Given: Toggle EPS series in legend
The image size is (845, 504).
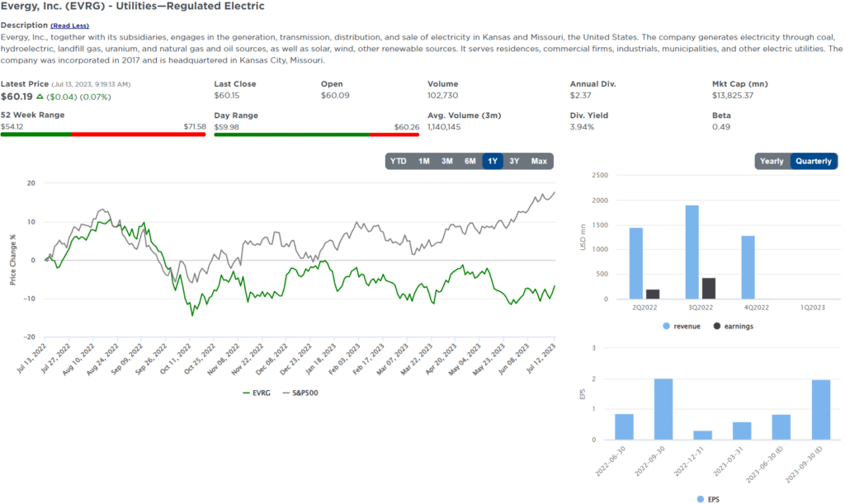Looking at the screenshot, I should [707, 499].
